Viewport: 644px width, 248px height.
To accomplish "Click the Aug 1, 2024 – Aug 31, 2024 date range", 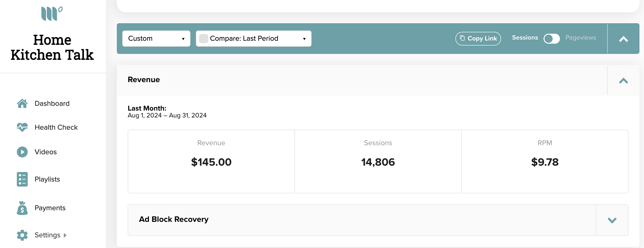I will pyautogui.click(x=167, y=115).
